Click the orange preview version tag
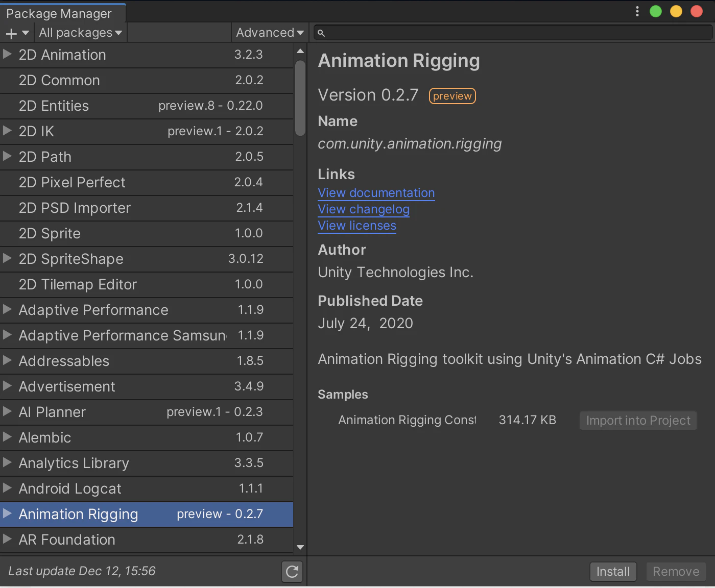The height and width of the screenshot is (588, 715). click(x=452, y=96)
